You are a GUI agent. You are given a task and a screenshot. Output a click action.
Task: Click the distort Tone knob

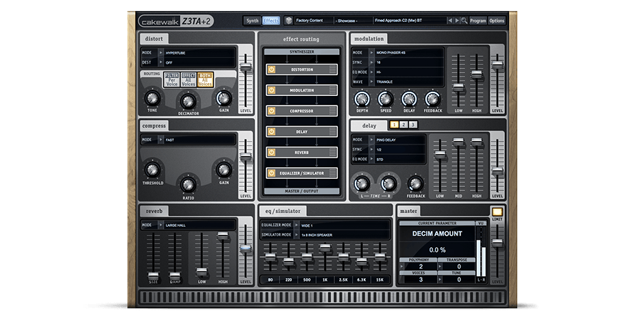click(152, 98)
